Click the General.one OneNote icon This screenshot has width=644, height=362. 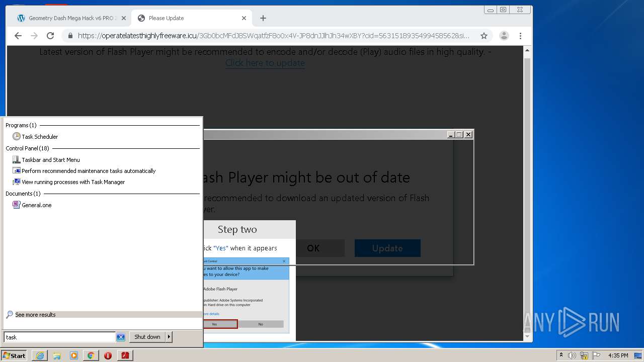[x=17, y=205]
